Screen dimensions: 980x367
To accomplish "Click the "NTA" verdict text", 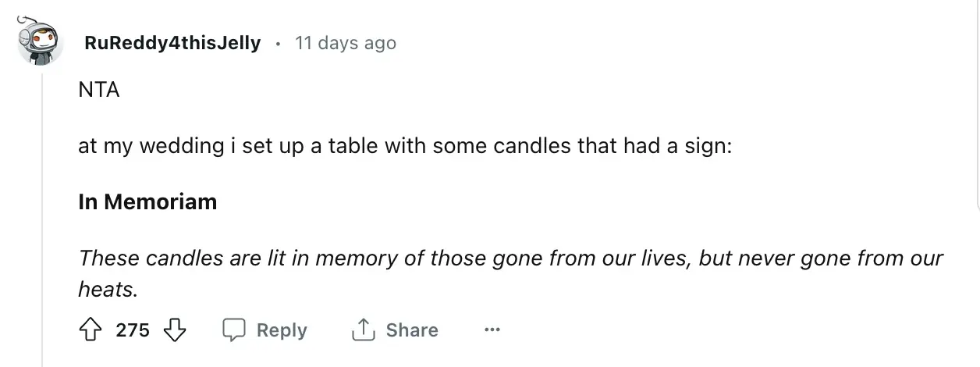I will 99,90.
